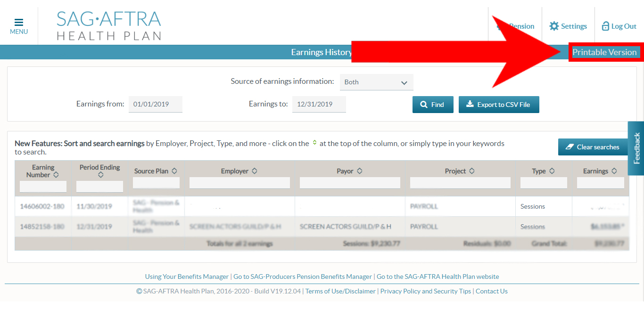Click earning number 14852158-180

(42, 227)
